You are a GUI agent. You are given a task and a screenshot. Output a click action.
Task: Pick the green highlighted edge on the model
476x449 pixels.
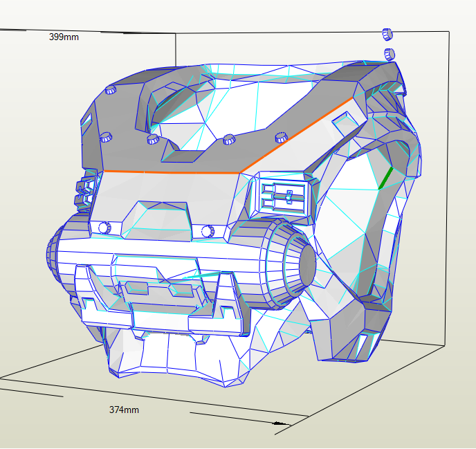point(385,178)
